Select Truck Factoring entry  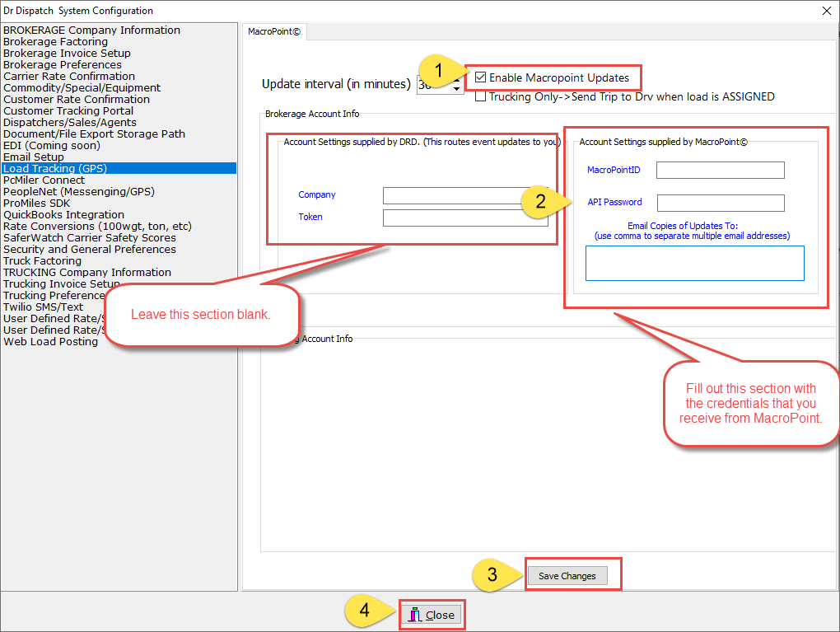point(42,261)
